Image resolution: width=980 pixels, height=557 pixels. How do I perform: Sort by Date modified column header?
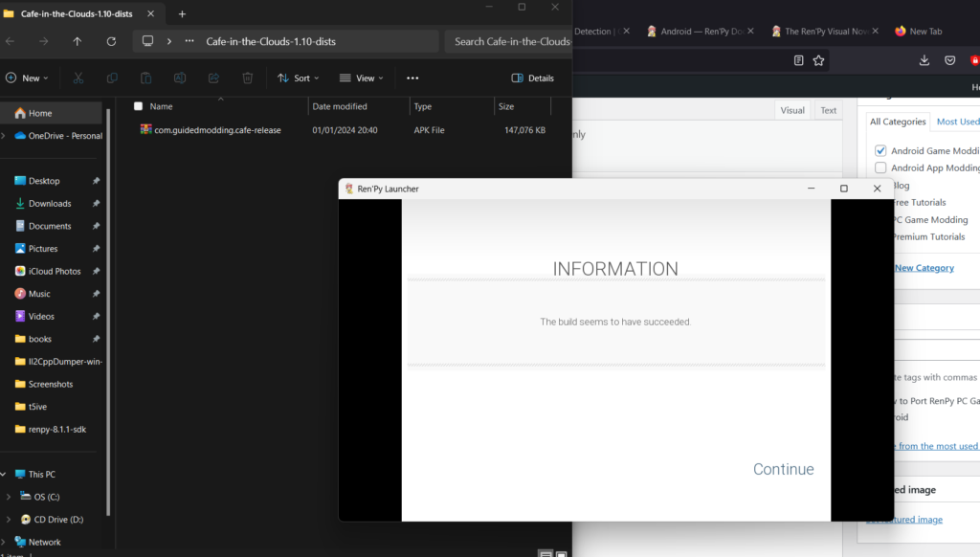coord(340,106)
